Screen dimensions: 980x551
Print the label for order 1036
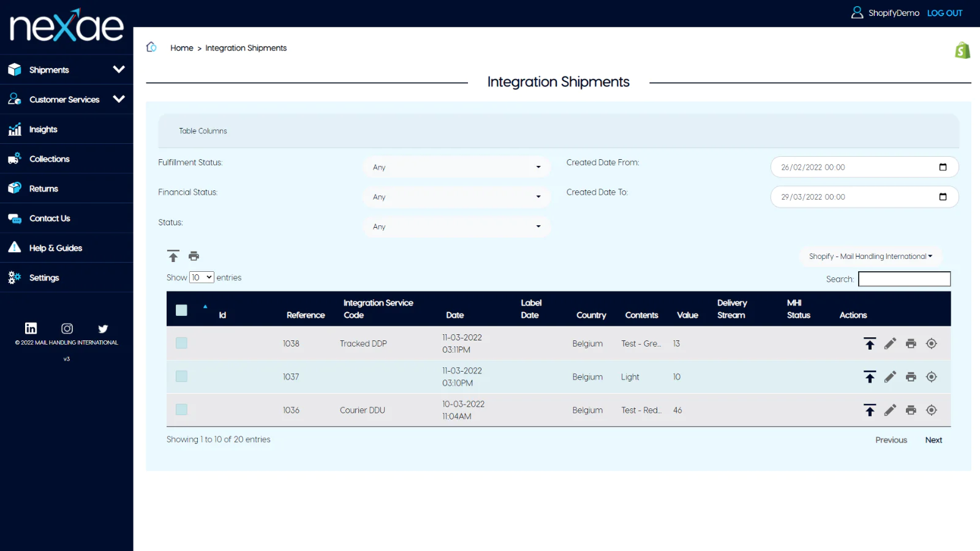pyautogui.click(x=911, y=410)
